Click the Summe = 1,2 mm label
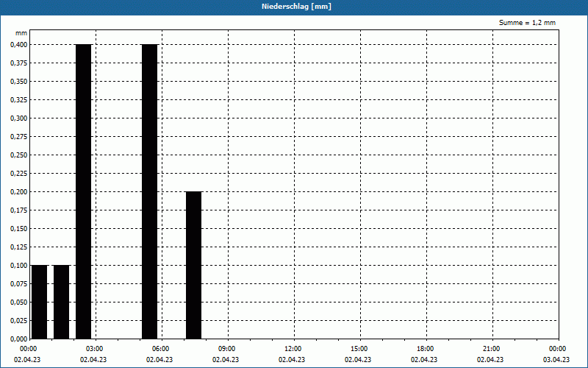This screenshot has width=588, height=368. [x=527, y=23]
